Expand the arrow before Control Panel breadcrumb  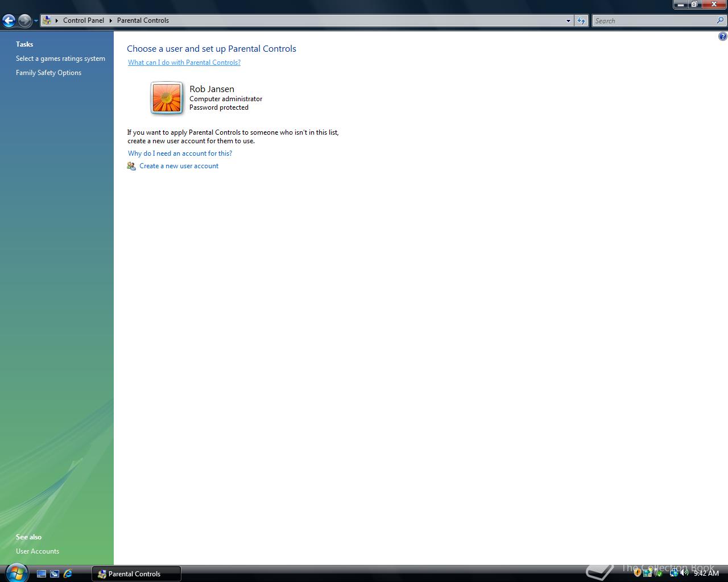click(56, 20)
